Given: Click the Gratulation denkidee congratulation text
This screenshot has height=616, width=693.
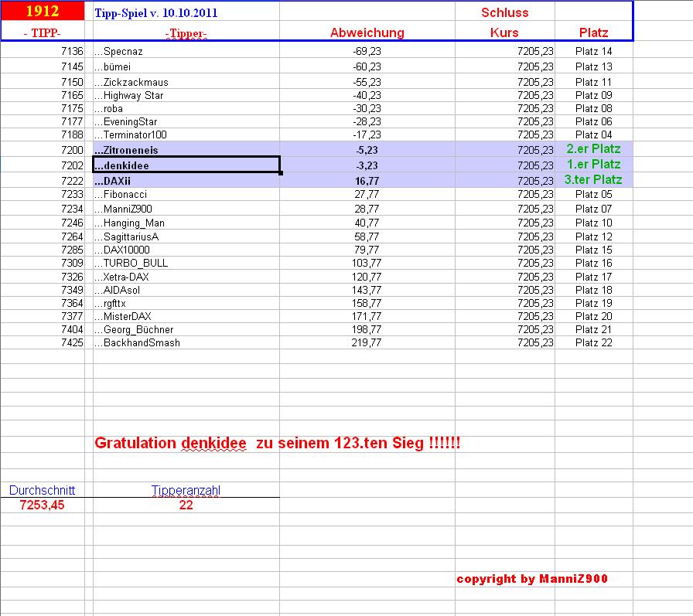Looking at the screenshot, I should tap(278, 443).
